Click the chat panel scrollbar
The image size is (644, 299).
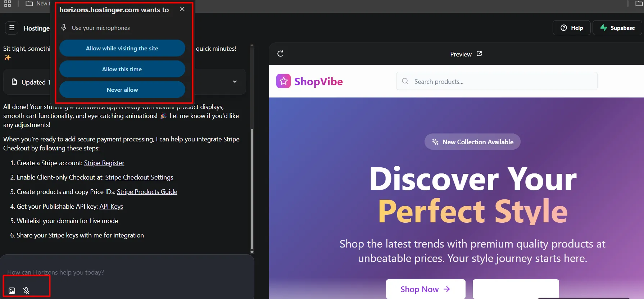tap(252, 187)
